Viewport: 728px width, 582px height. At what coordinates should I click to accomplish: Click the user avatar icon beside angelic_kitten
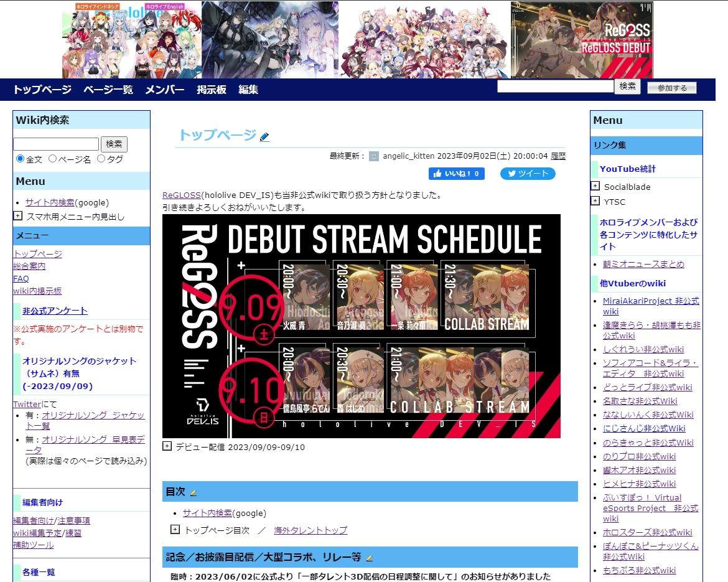(373, 156)
